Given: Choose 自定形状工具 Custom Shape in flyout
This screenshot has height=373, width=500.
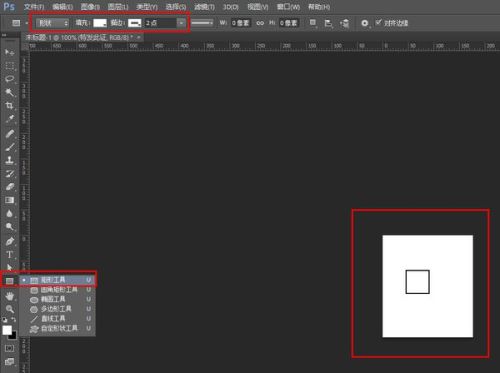Looking at the screenshot, I should tap(57, 328).
